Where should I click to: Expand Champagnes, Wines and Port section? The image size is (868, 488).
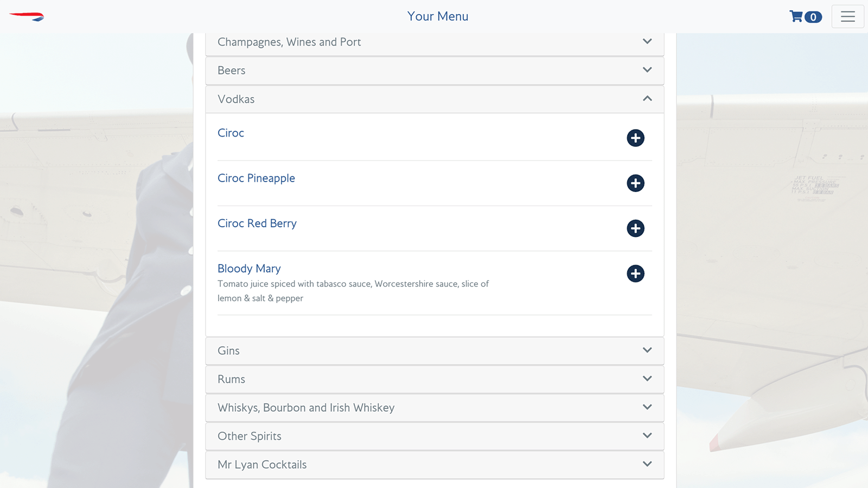[435, 42]
